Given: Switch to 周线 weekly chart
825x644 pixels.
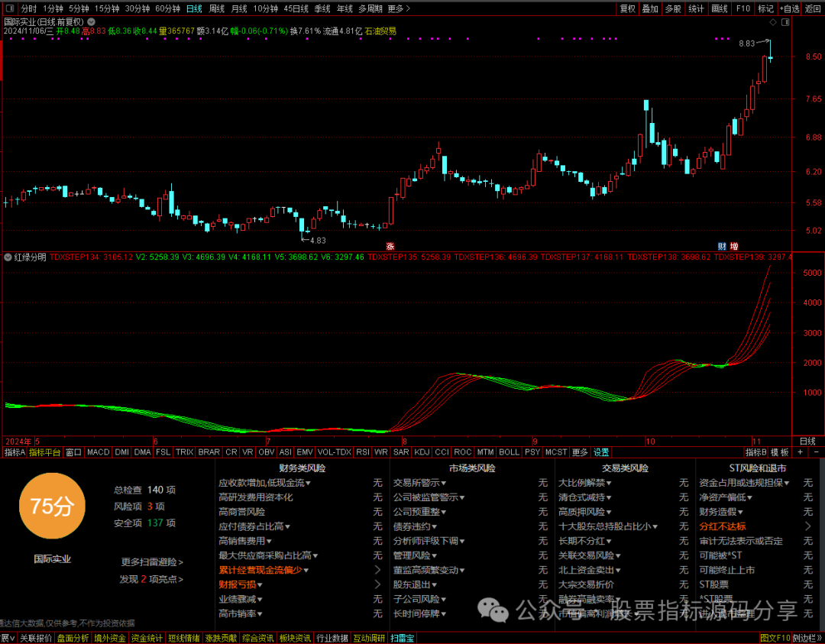Looking at the screenshot, I should pos(217,8).
